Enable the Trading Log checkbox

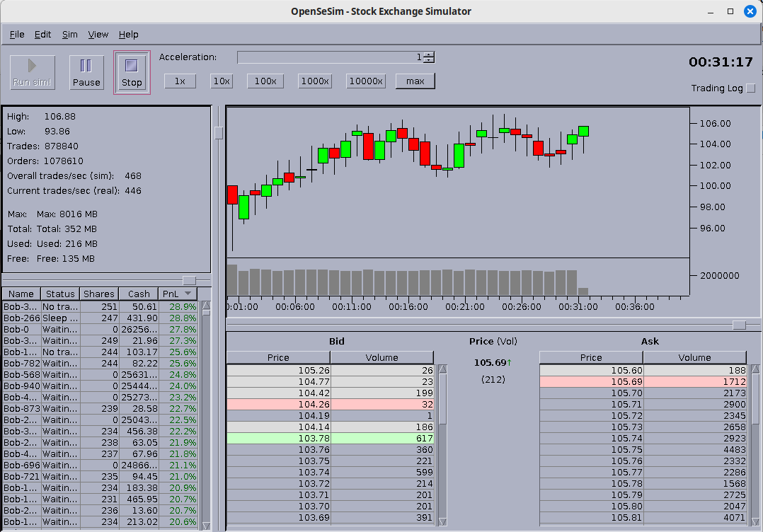(x=751, y=88)
